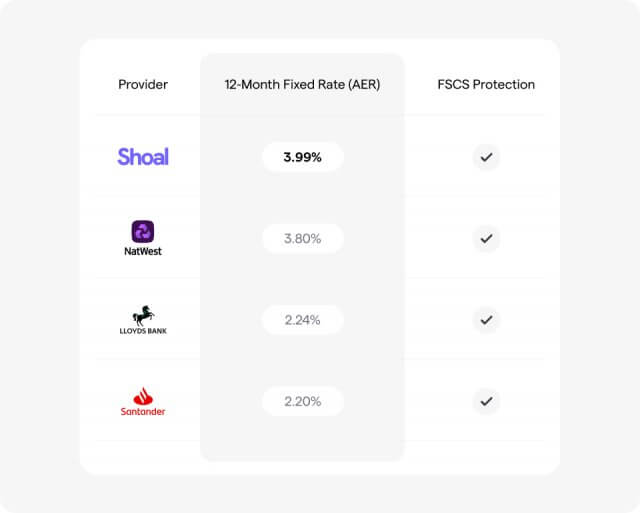Click the Shoal FSCS protection checkmark
Viewport: 640px width, 513px height.
(486, 157)
